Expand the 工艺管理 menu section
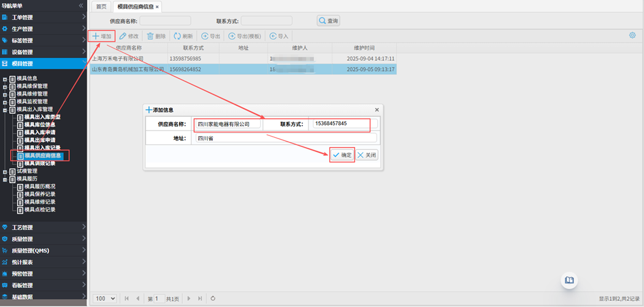The height and width of the screenshot is (307, 644). tap(43, 227)
